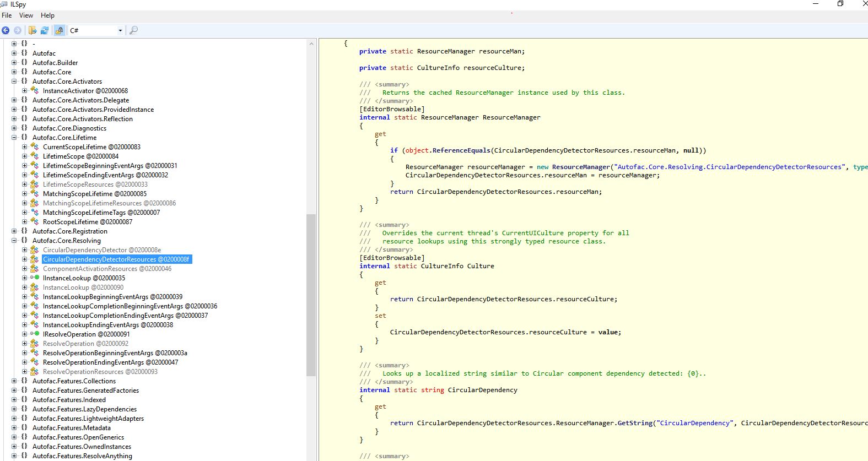868x461 pixels.
Task: Click the tree panel vertical scrollbar thumb
Action: pos(311,295)
